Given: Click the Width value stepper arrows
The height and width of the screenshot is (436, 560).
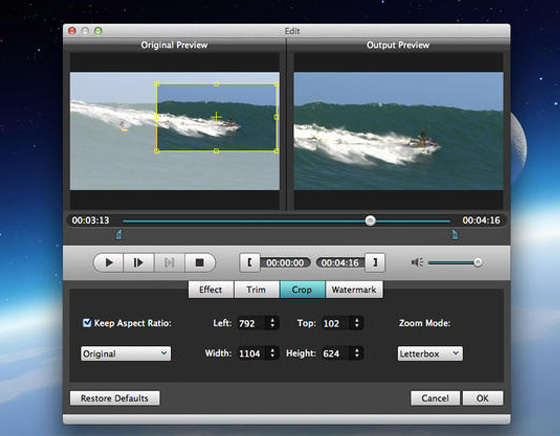Looking at the screenshot, I should (x=272, y=354).
